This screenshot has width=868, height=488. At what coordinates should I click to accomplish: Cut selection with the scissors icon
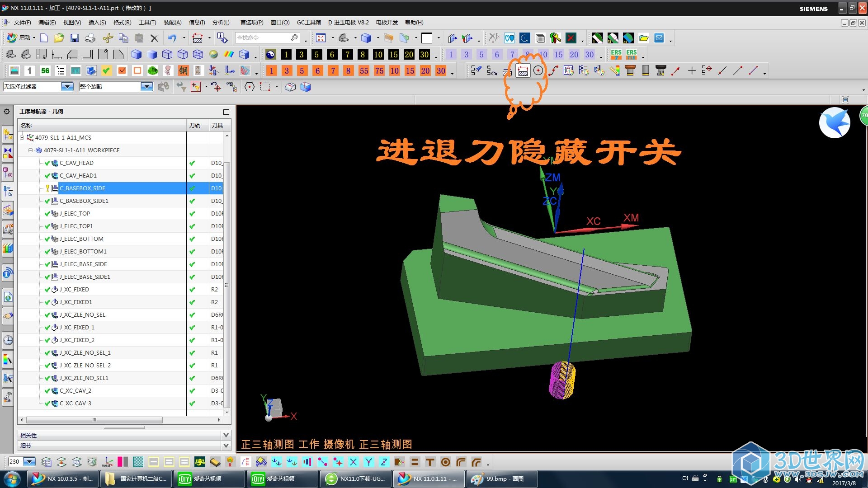(108, 38)
